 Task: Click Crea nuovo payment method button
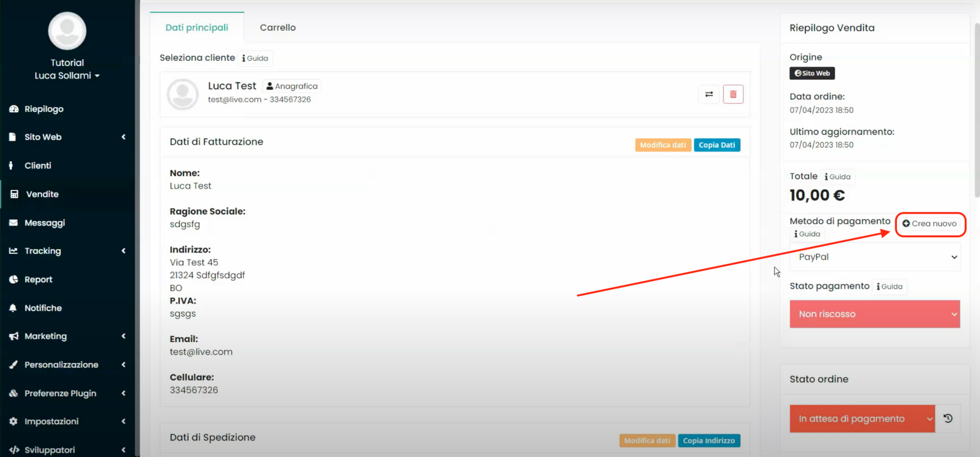929,224
